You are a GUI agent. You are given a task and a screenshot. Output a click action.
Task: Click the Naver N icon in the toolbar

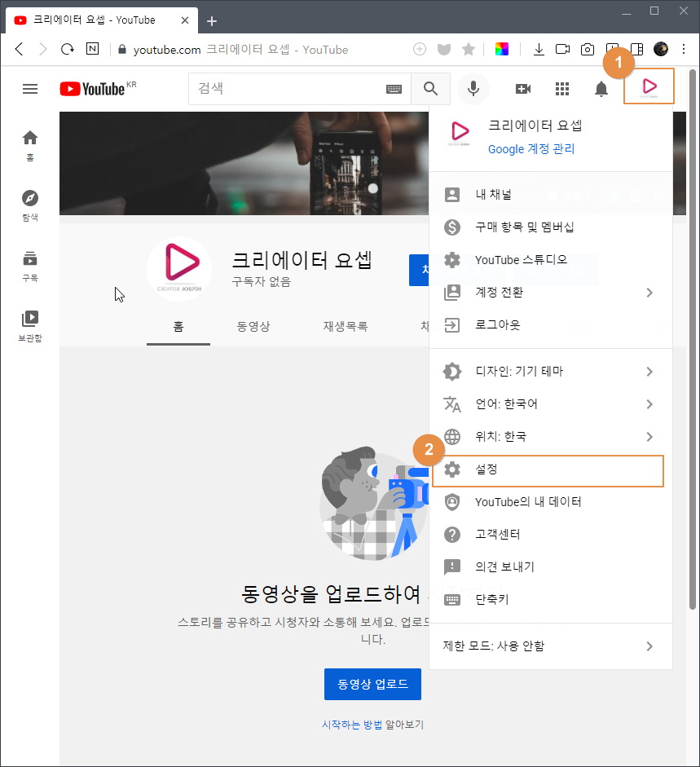(x=92, y=48)
